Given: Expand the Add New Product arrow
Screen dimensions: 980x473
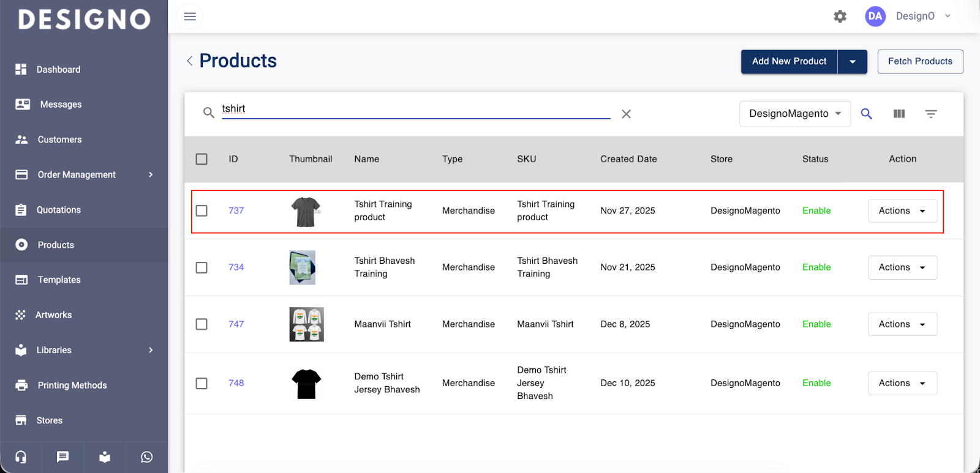Looking at the screenshot, I should (x=852, y=62).
